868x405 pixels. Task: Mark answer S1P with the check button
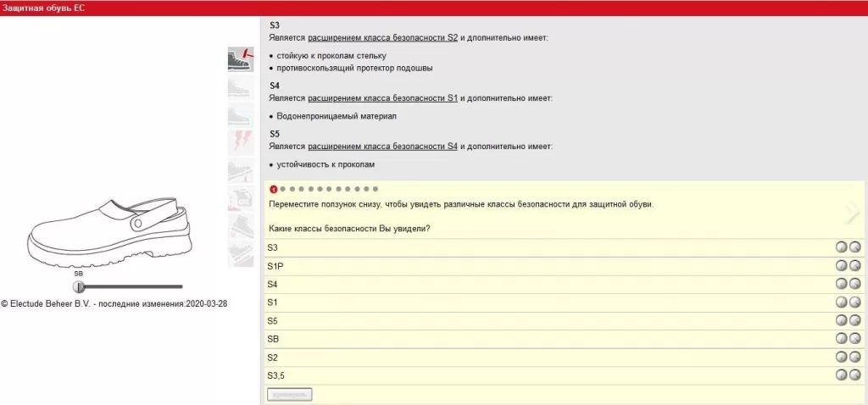click(842, 265)
